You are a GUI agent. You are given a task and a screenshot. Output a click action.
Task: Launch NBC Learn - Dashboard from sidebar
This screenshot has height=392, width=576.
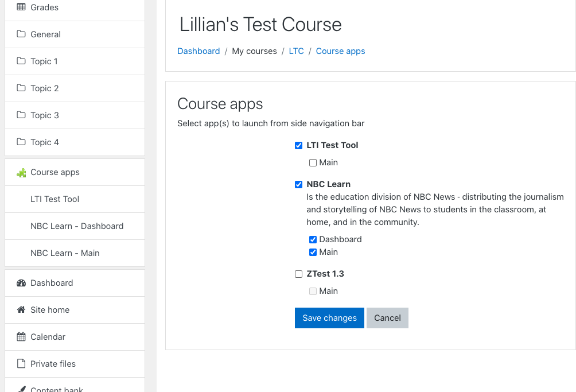point(75,226)
